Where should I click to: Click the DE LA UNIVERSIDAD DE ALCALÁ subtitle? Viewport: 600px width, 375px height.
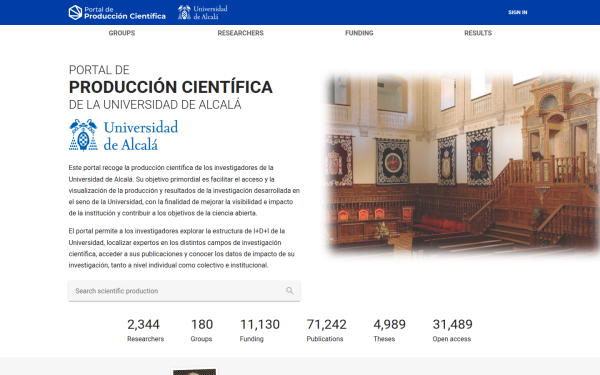(x=155, y=105)
